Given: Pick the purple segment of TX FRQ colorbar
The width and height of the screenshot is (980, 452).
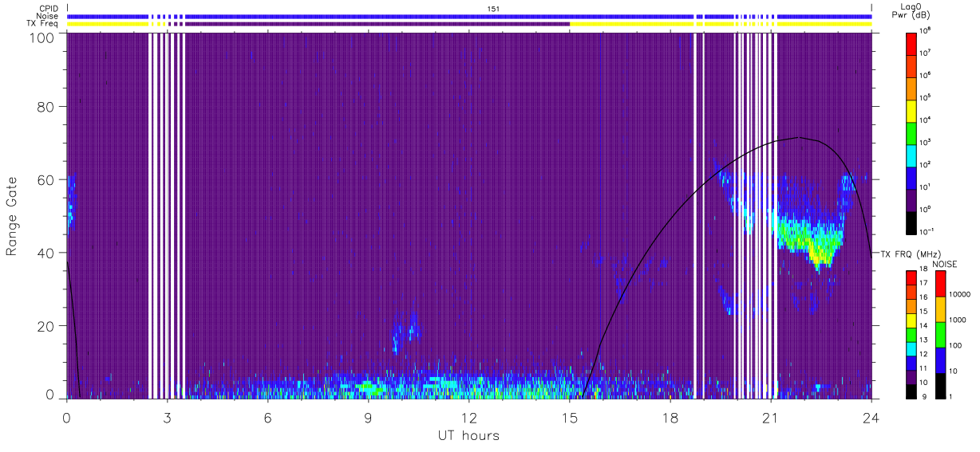Looking at the screenshot, I should 913,376.
